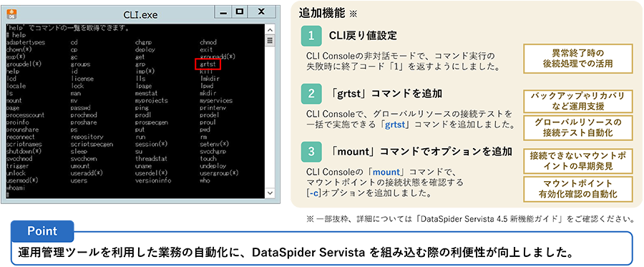Click the 'CLI戻り値設定' feature heading
The width and height of the screenshot is (644, 267).
[x=363, y=36]
